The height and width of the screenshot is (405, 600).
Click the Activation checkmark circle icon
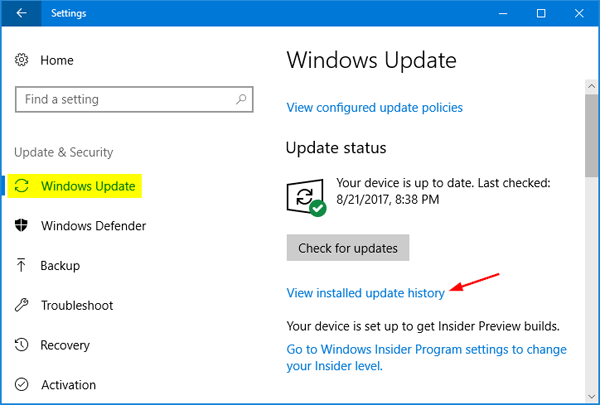tap(21, 384)
